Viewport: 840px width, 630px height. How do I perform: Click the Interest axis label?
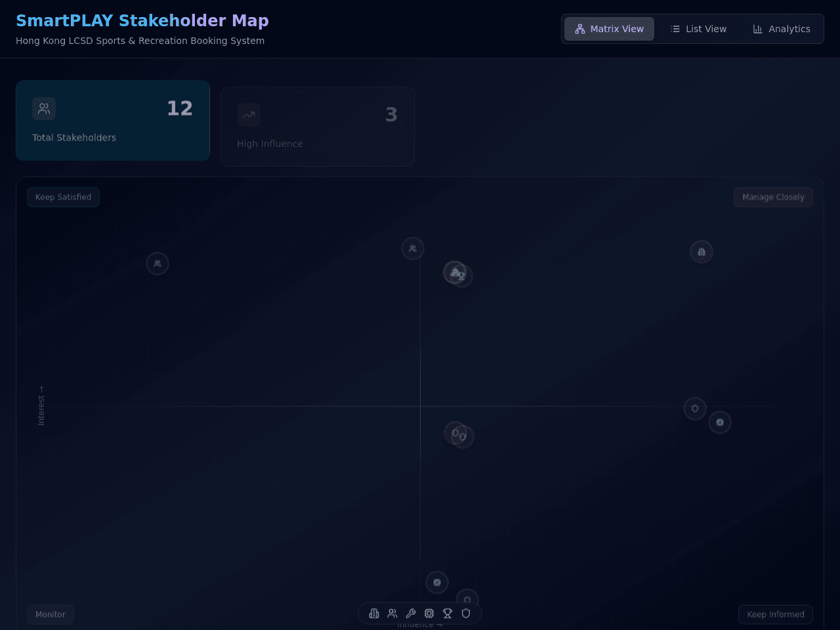(x=41, y=406)
